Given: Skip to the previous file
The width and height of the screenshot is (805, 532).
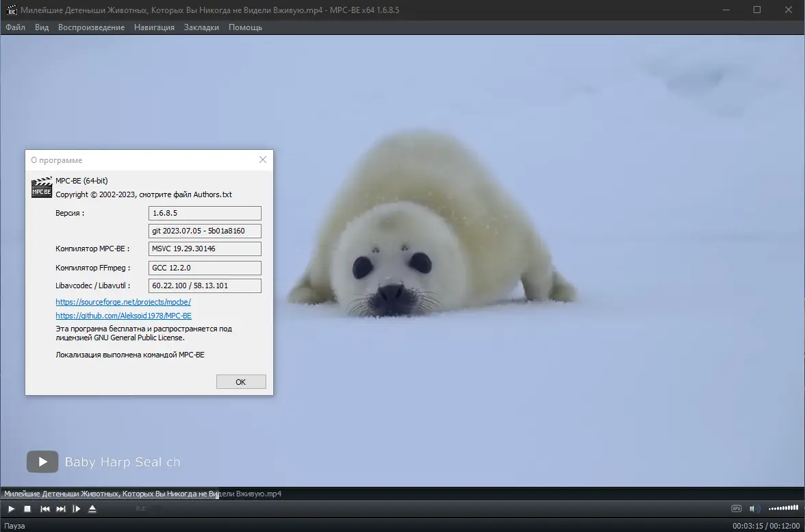Looking at the screenshot, I should [x=45, y=509].
